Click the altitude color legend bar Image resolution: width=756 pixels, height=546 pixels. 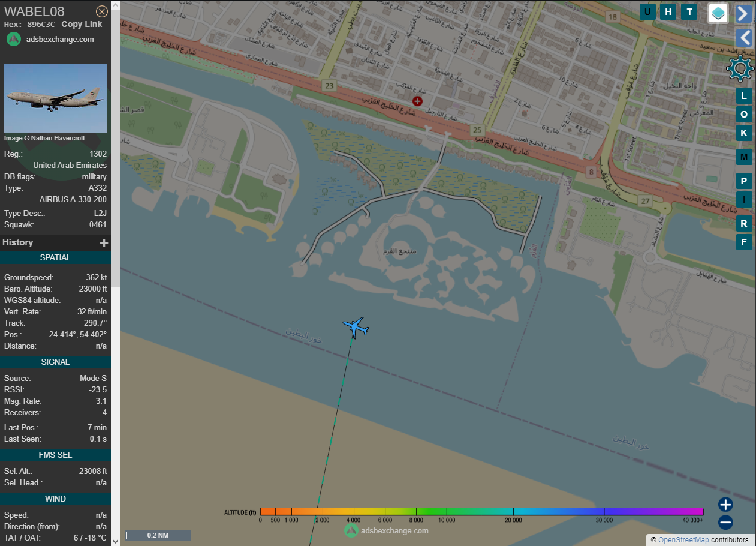(481, 512)
